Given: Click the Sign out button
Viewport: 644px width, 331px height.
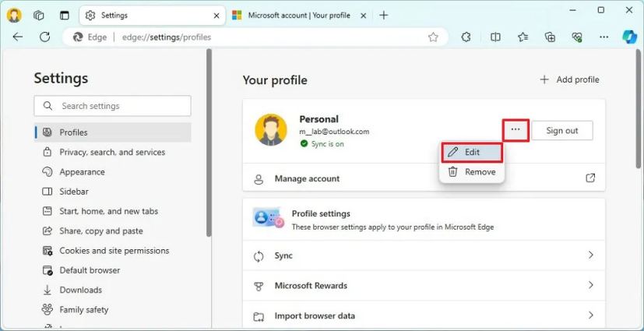Looking at the screenshot, I should 562,131.
